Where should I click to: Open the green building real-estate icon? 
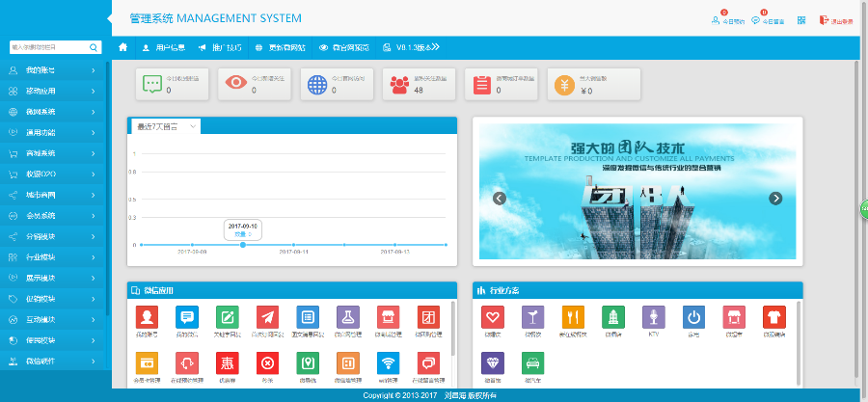[613, 317]
